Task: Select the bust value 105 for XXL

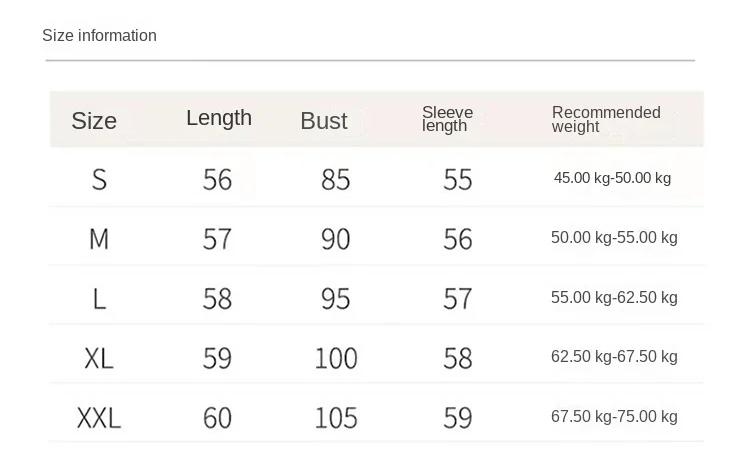Action: 336,417
